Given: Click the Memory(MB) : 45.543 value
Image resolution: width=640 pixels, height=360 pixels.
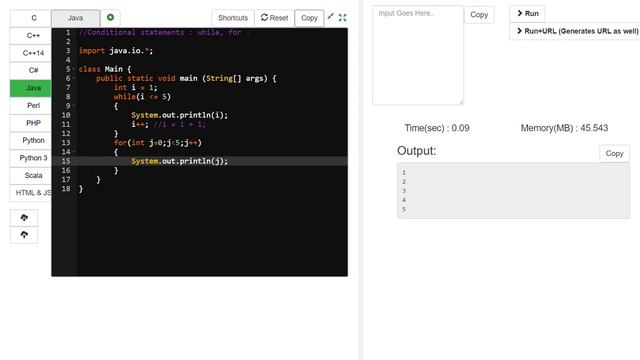Looking at the screenshot, I should [564, 128].
